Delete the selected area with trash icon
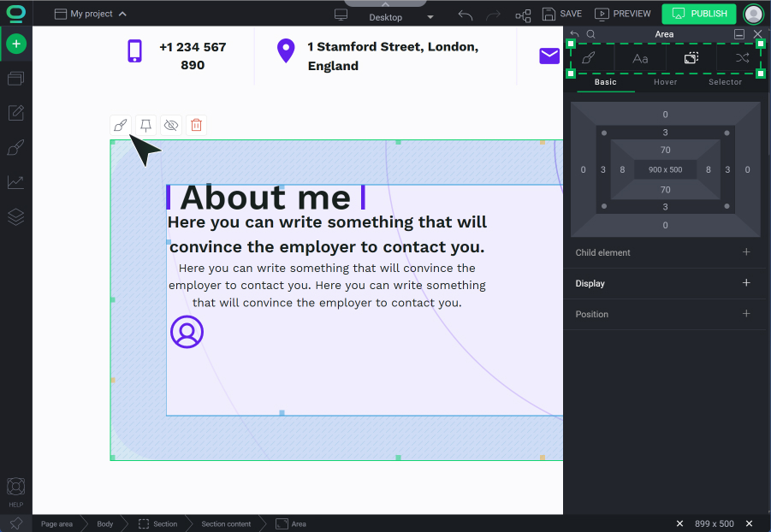The image size is (771, 532). 196,125
